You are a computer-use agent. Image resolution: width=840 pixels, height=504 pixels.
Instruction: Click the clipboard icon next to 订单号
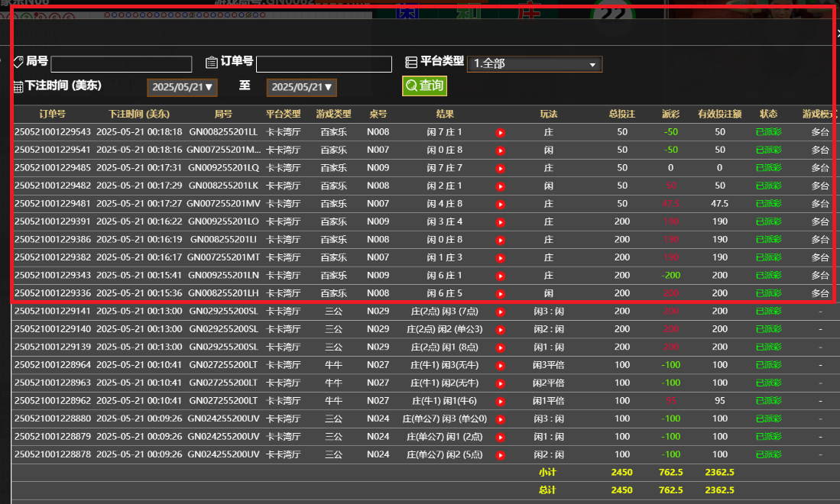click(x=210, y=63)
